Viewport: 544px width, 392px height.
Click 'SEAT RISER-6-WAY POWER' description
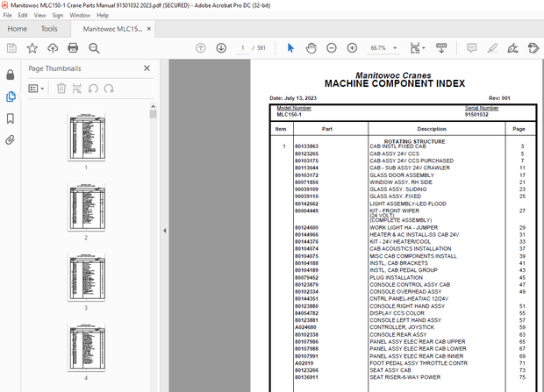(404, 377)
